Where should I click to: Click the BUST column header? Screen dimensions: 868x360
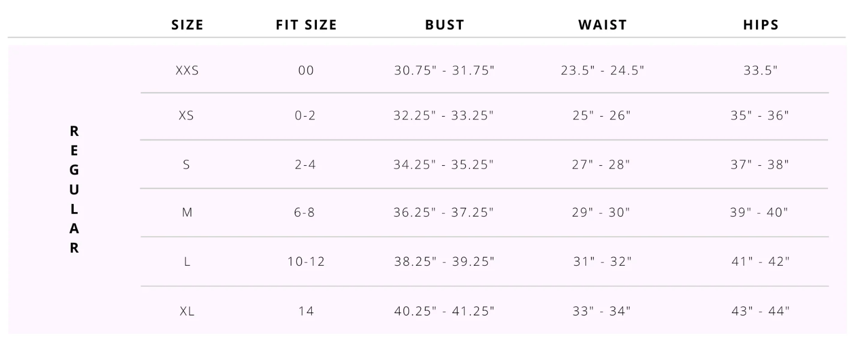444,25
